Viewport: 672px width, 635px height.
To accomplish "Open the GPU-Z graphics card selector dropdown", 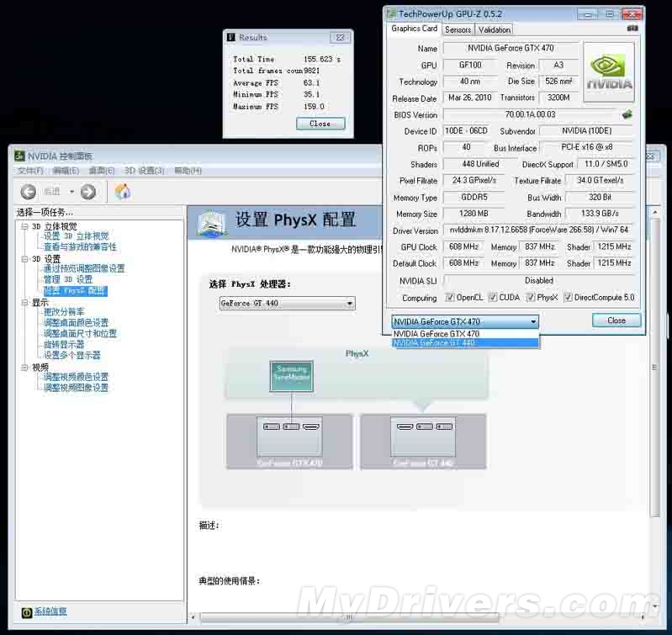I will click(x=465, y=321).
